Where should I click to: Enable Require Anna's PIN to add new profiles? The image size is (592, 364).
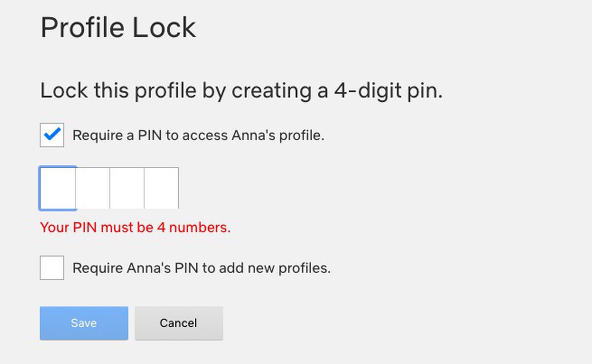52,268
